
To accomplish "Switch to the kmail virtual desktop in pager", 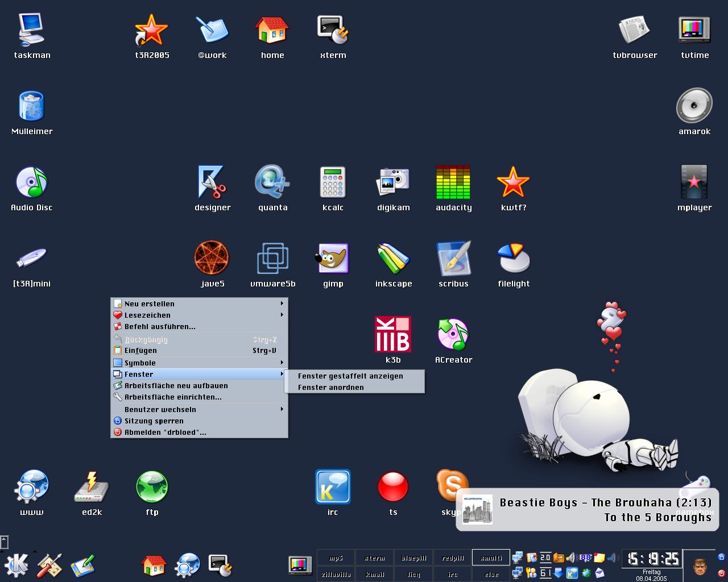I will (374, 574).
